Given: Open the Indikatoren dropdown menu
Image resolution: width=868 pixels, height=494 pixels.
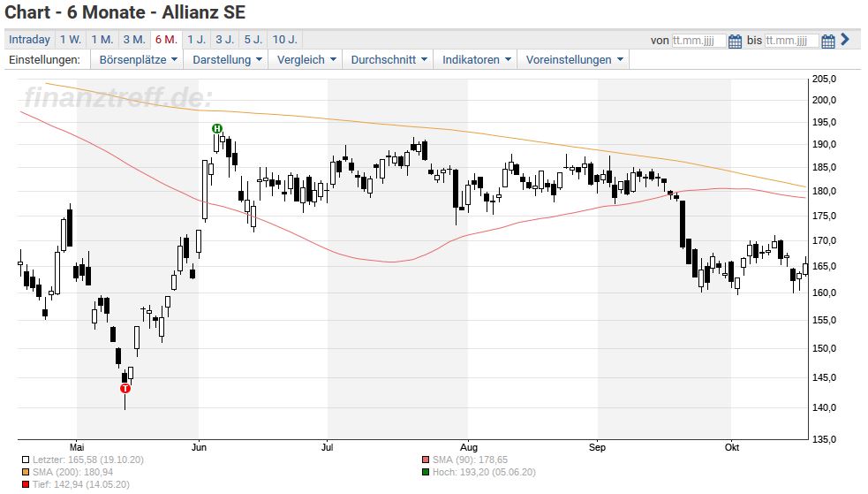Looking at the screenshot, I should pyautogui.click(x=476, y=60).
